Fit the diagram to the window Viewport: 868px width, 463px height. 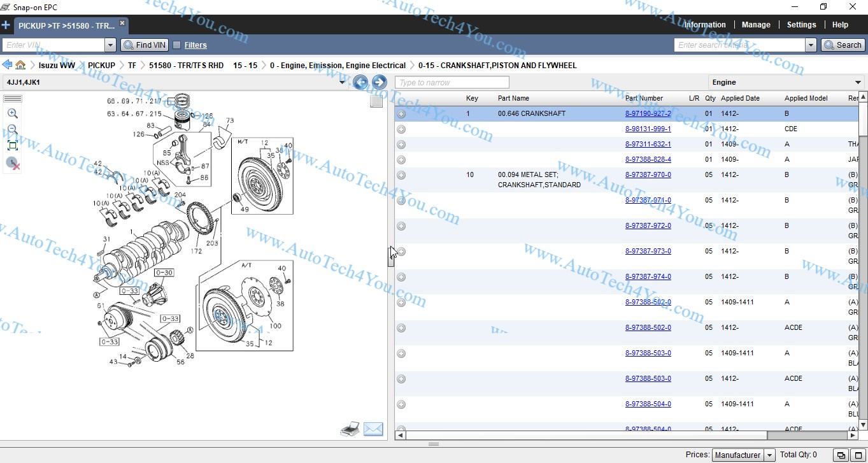coord(12,146)
